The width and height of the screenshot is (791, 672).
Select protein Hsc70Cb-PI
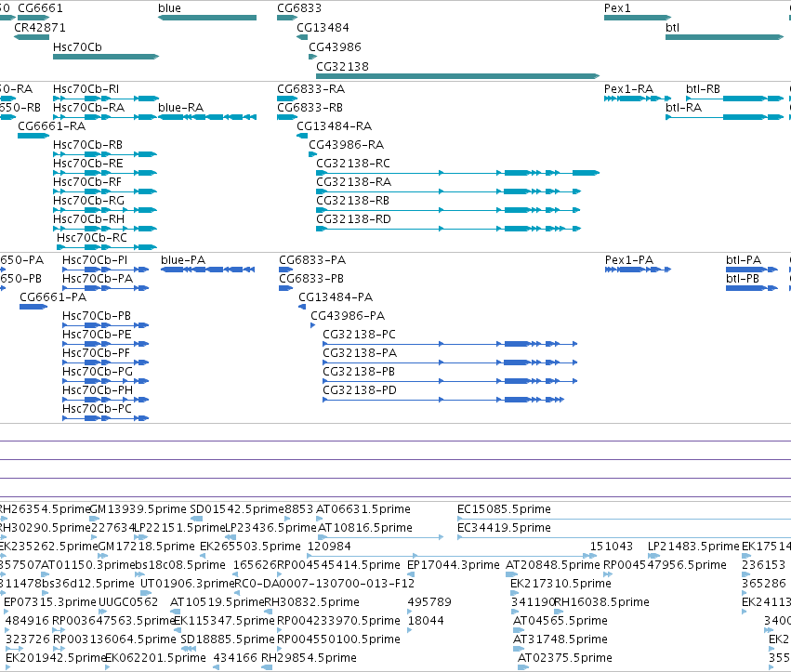point(105,270)
